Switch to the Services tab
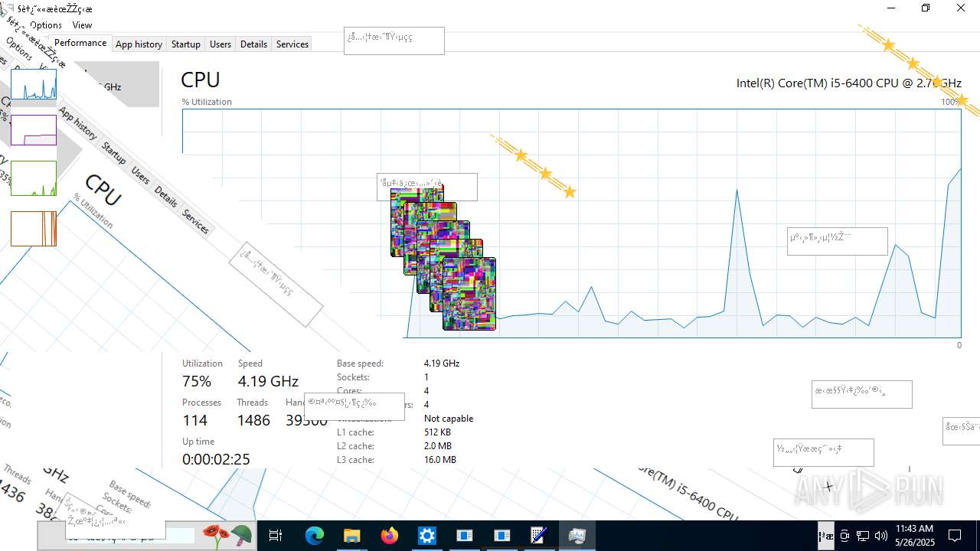The height and width of the screenshot is (551, 980). click(292, 44)
